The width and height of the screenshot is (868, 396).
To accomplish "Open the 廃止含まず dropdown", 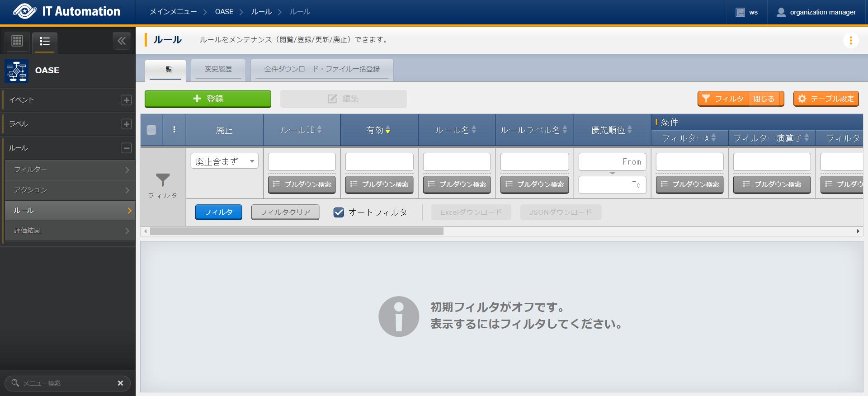I will click(x=224, y=161).
